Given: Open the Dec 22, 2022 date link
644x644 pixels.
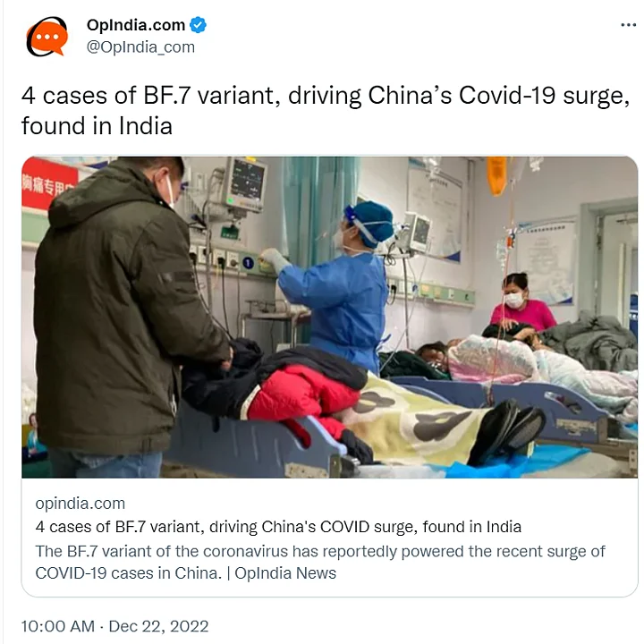Looking at the screenshot, I should (x=158, y=626).
